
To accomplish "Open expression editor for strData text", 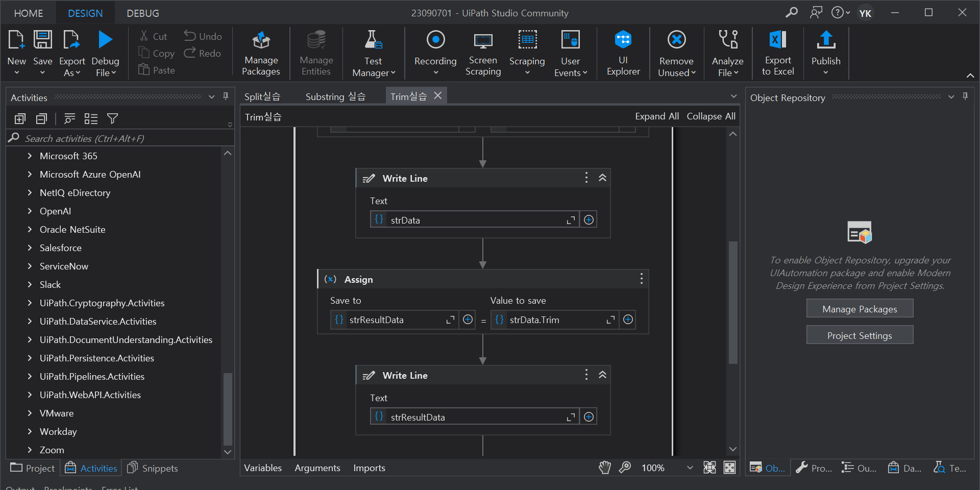I will (571, 220).
